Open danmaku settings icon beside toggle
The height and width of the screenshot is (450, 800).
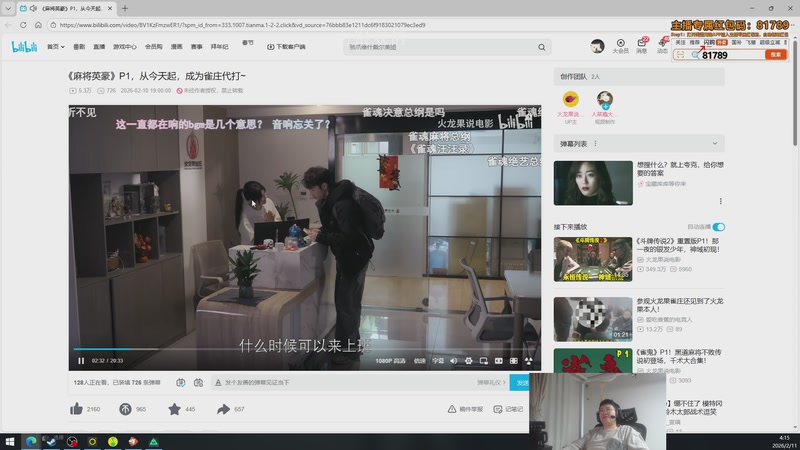pos(198,382)
